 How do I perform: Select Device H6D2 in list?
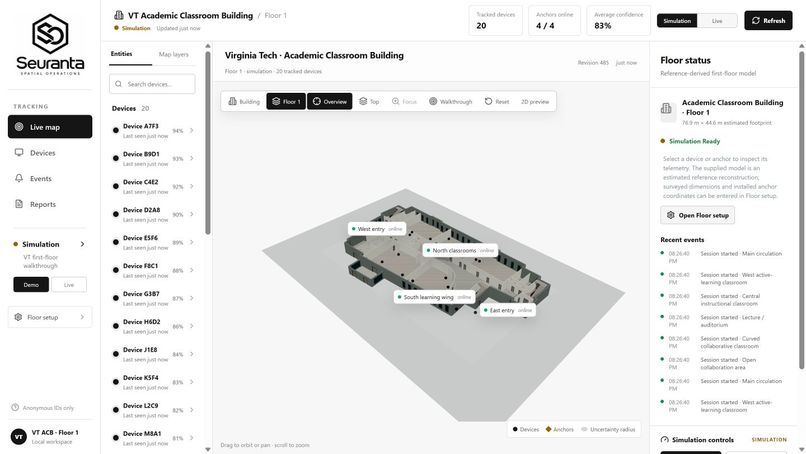153,326
